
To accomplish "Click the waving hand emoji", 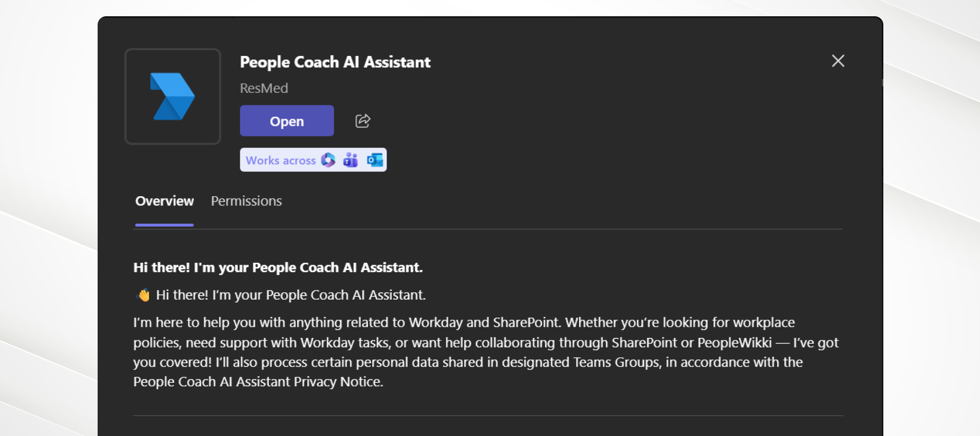I will point(143,295).
